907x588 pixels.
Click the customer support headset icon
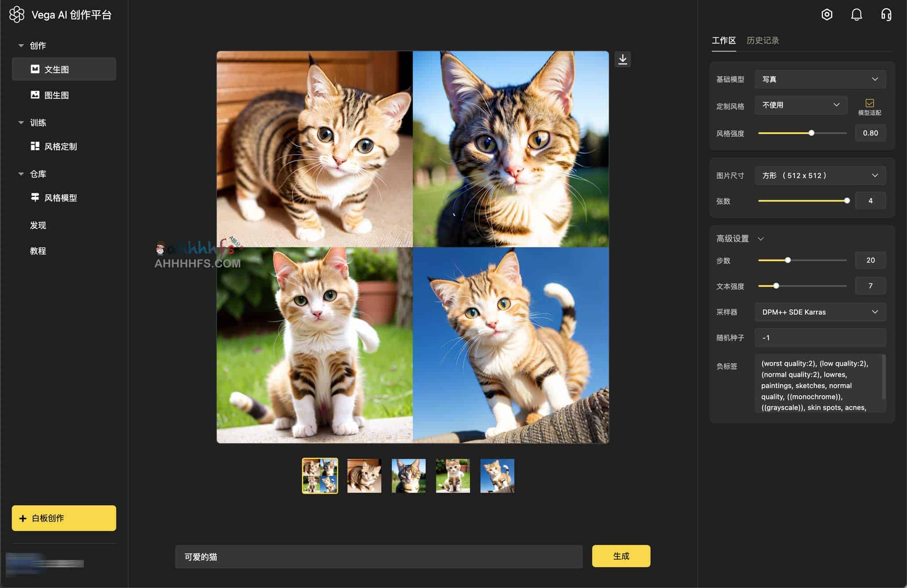pyautogui.click(x=886, y=15)
